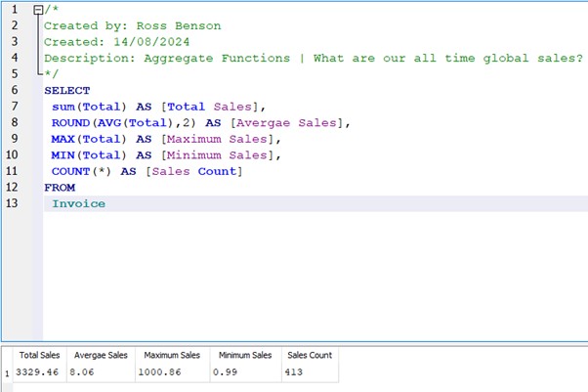
Task: Place cursor on the SELECT keyword
Action: click(66, 90)
